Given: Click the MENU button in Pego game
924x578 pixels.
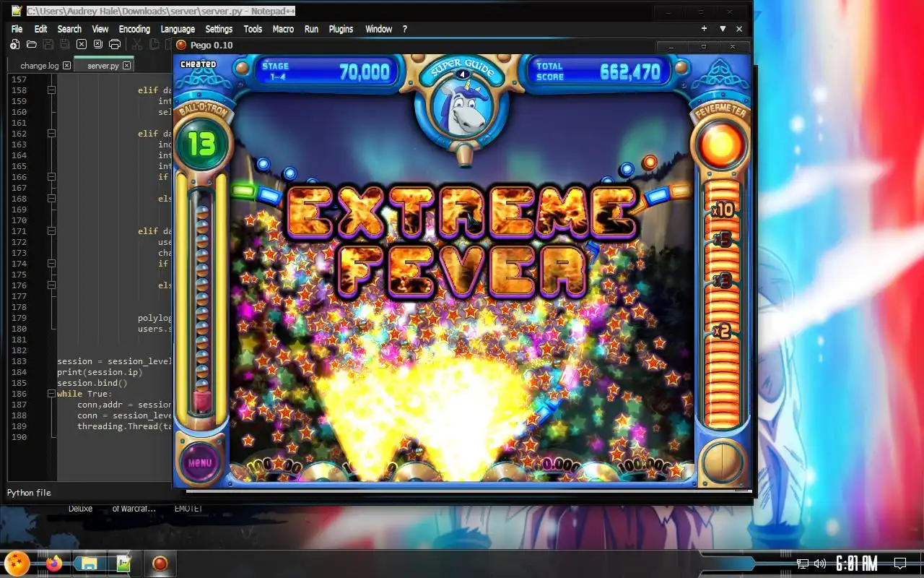Looking at the screenshot, I should 200,463.
